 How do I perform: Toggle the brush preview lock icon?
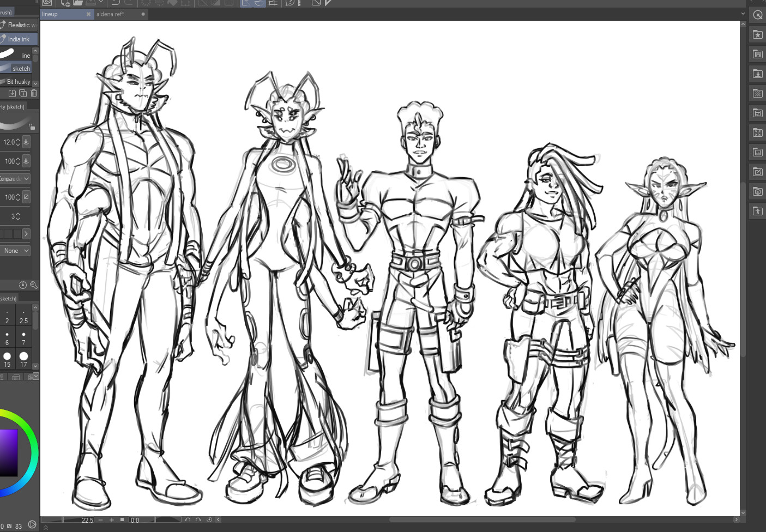point(32,127)
